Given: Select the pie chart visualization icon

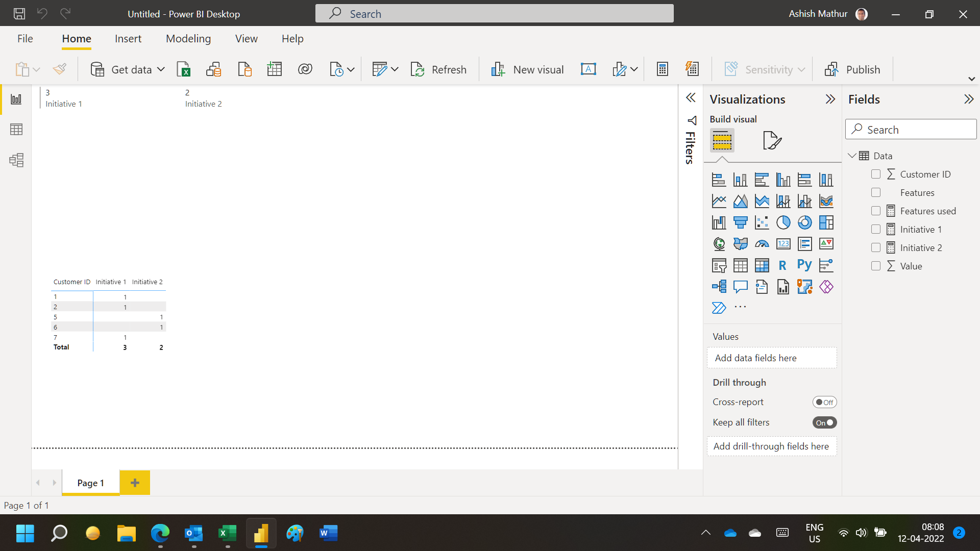Looking at the screenshot, I should coord(783,222).
